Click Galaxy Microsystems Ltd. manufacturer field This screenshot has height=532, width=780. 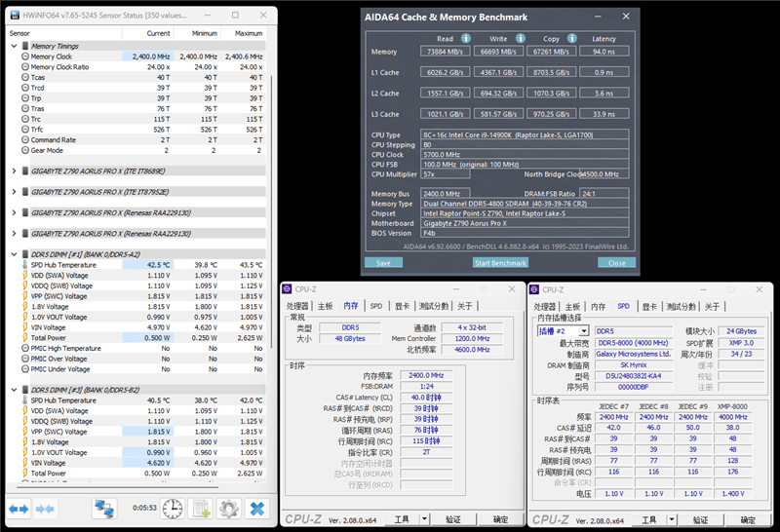(x=633, y=354)
